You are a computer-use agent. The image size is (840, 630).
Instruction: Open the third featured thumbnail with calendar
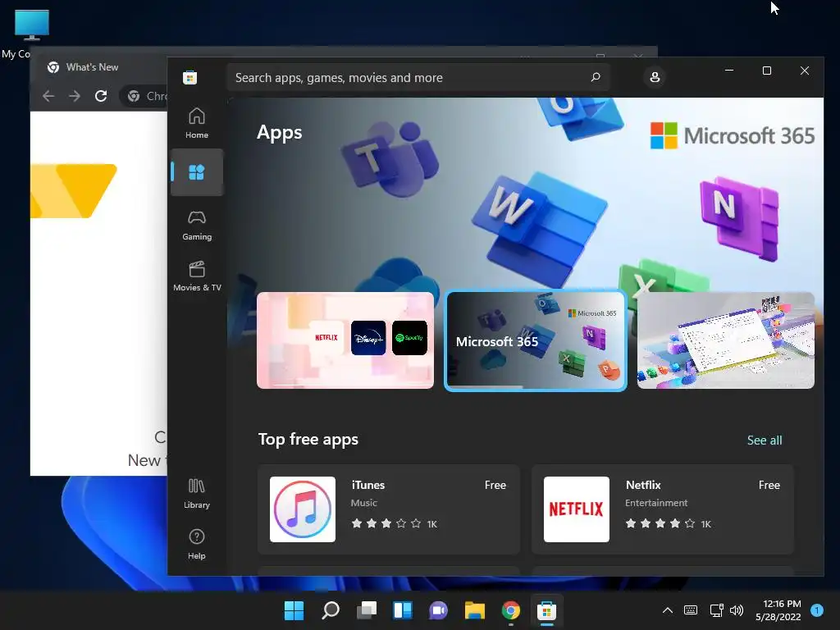point(726,340)
